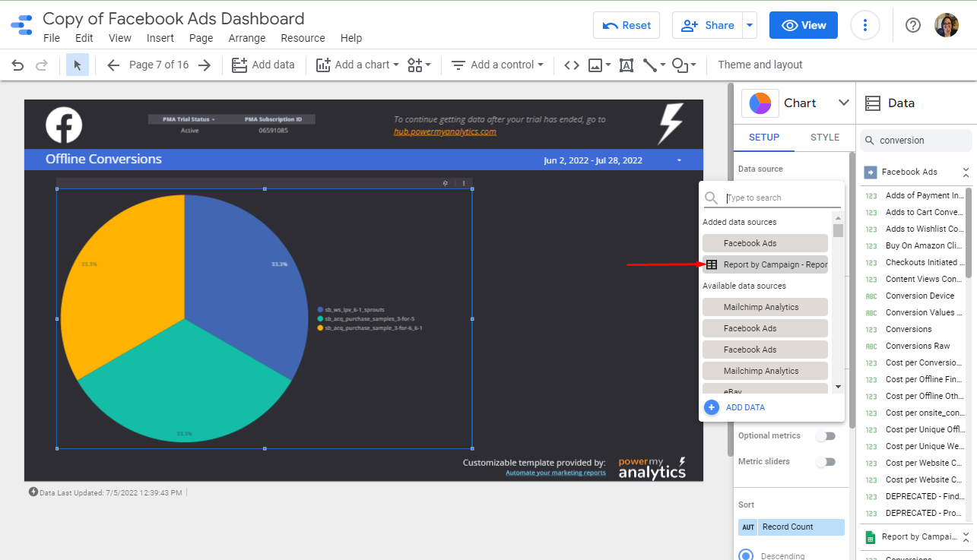The height and width of the screenshot is (560, 977).
Task: Switch to the STYLE tab
Action: (825, 138)
